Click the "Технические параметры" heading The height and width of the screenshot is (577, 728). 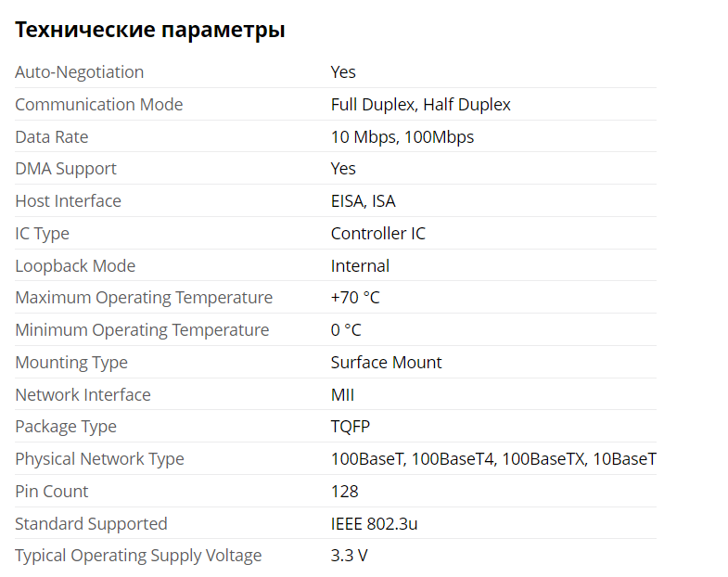[149, 31]
